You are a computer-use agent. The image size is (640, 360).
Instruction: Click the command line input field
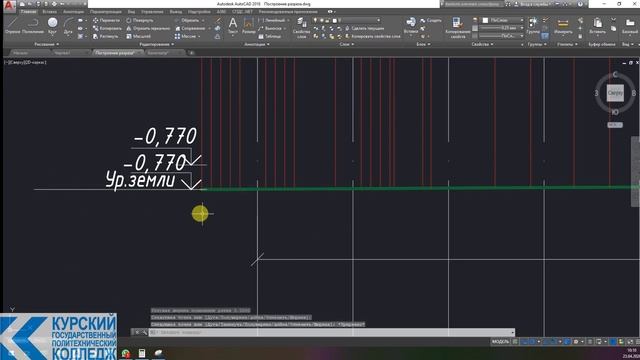click(331, 332)
